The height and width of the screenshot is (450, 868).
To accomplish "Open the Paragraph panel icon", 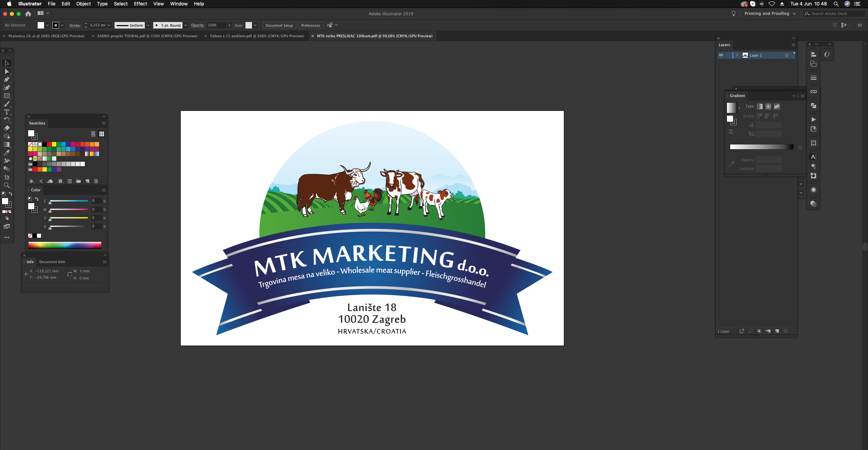I will pyautogui.click(x=813, y=166).
